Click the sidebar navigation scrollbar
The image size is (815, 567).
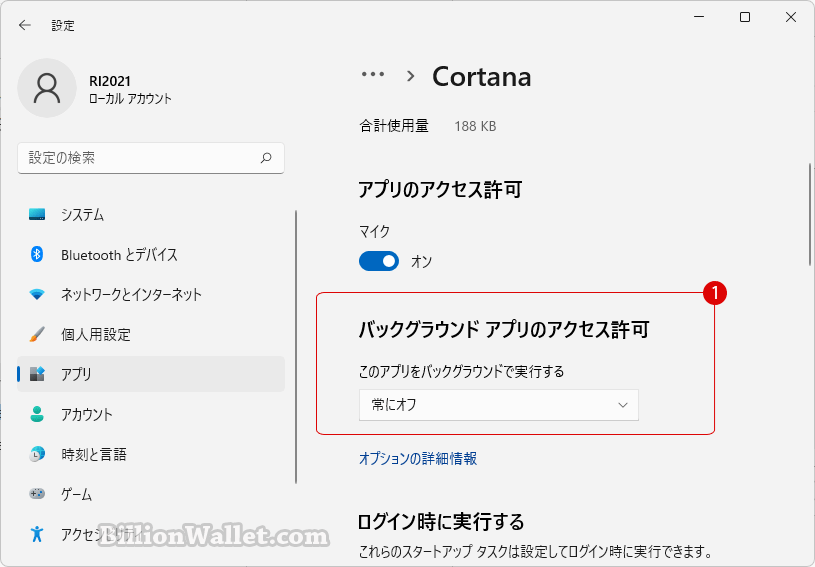pos(296,347)
